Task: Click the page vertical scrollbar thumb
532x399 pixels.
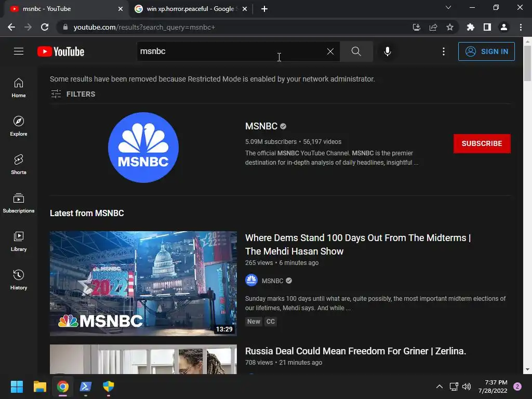Action: 527,63
